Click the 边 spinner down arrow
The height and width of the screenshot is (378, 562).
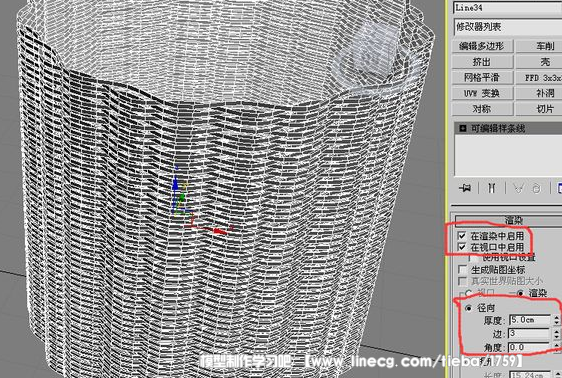tap(557, 336)
